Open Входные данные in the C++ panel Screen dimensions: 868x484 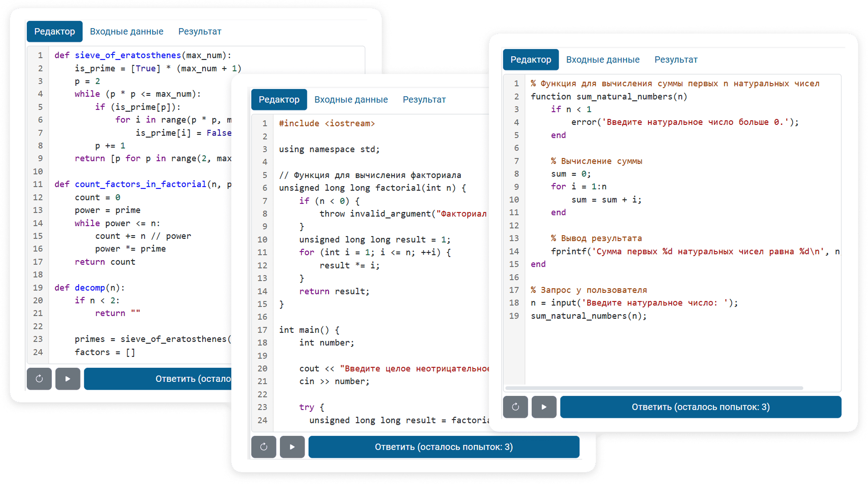pos(351,99)
